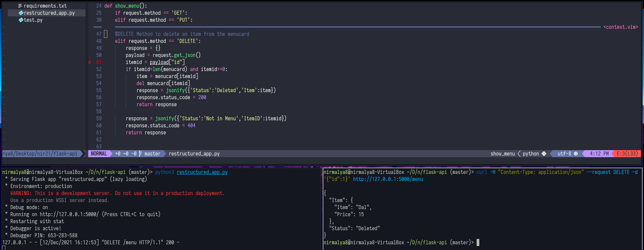This screenshot has height=250, width=644.
Task: Click the E:3(L33) error indicator
Action: tap(628, 153)
